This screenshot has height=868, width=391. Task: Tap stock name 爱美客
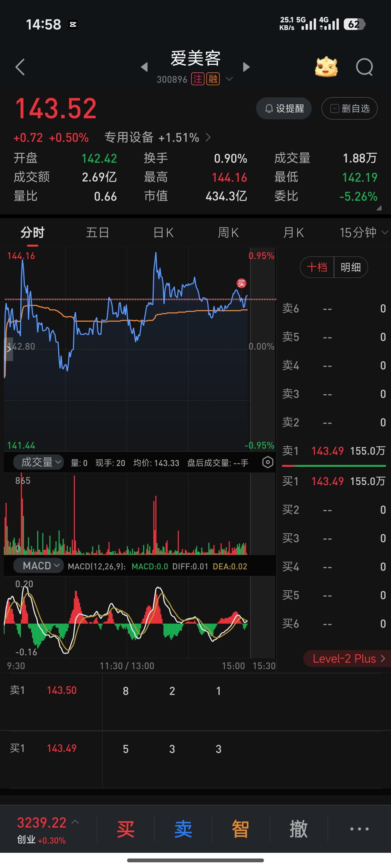click(x=196, y=58)
